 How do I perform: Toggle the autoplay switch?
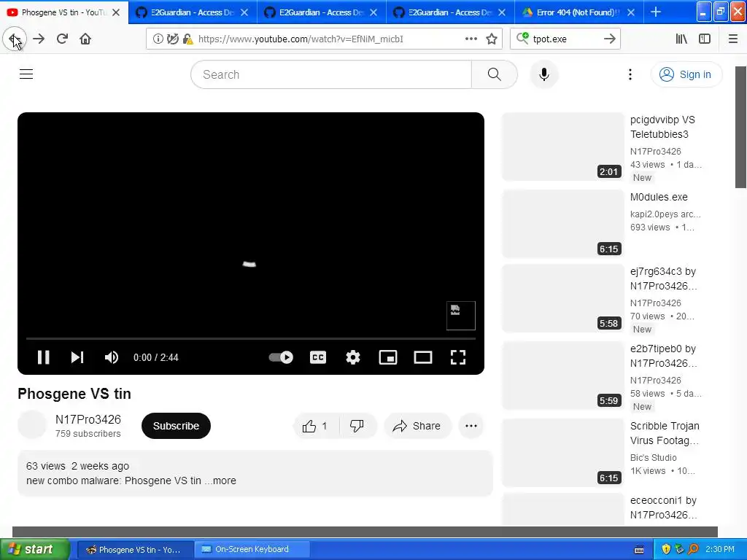pyautogui.click(x=281, y=357)
